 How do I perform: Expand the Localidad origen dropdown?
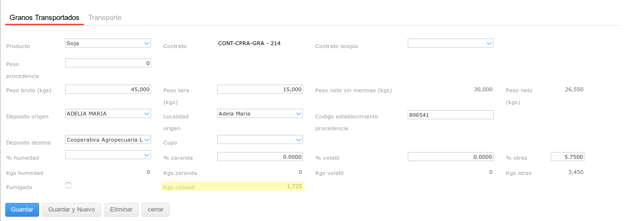click(x=260, y=114)
